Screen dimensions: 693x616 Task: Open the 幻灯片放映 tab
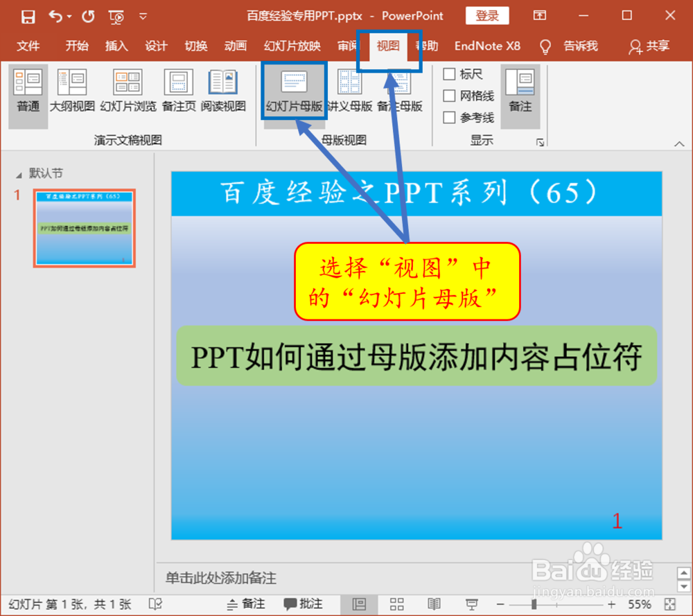(x=292, y=46)
